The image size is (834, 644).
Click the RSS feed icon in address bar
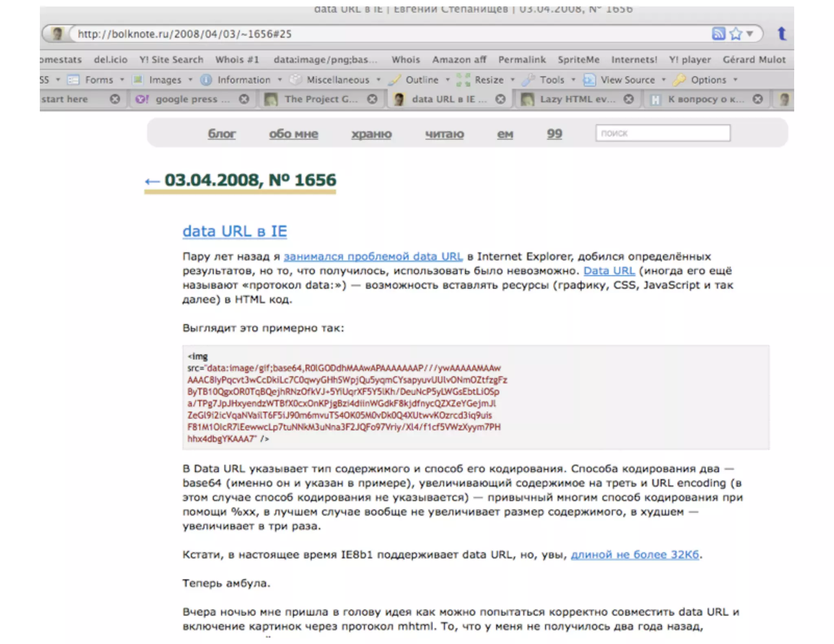(x=718, y=33)
